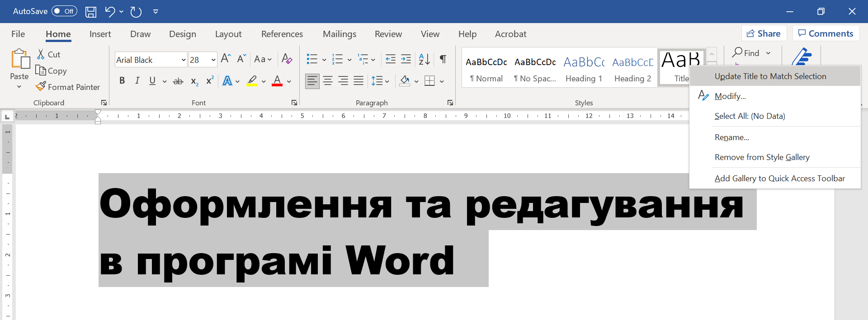Open the File tab
The width and height of the screenshot is (868, 320).
(x=18, y=34)
